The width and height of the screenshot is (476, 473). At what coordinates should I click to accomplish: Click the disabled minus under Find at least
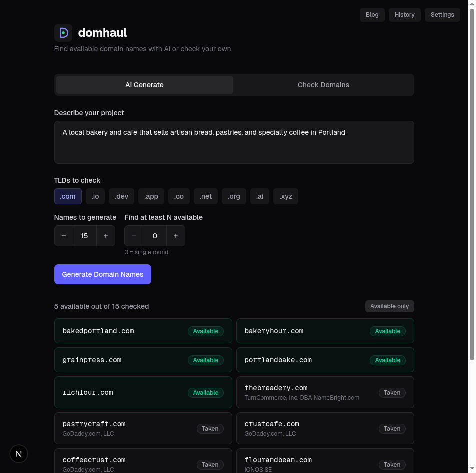[134, 235]
